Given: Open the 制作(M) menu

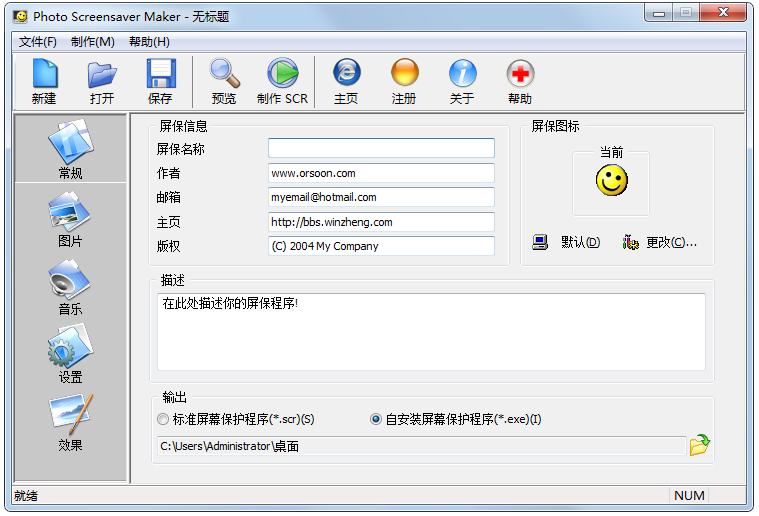Looking at the screenshot, I should tap(93, 42).
